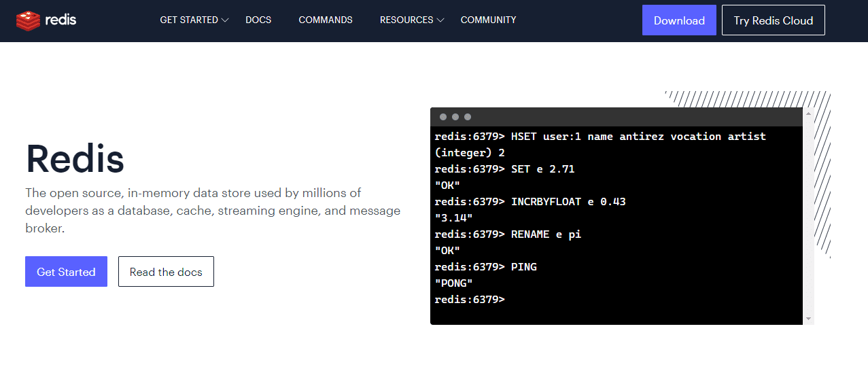Click the open source in-memory description paragraph
Screen dimensions: 868x369
(213, 211)
